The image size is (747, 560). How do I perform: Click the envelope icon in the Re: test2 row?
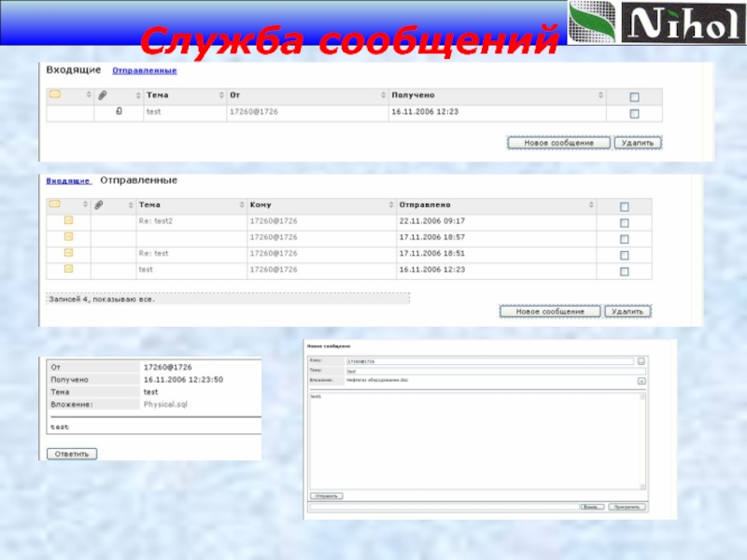68,220
